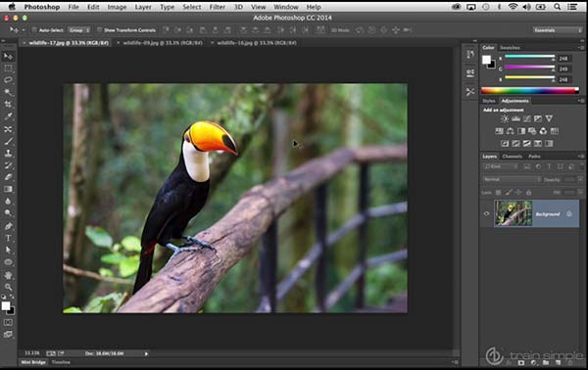588x370 pixels.
Task: Select the Background layer thumbnail
Action: 513,213
